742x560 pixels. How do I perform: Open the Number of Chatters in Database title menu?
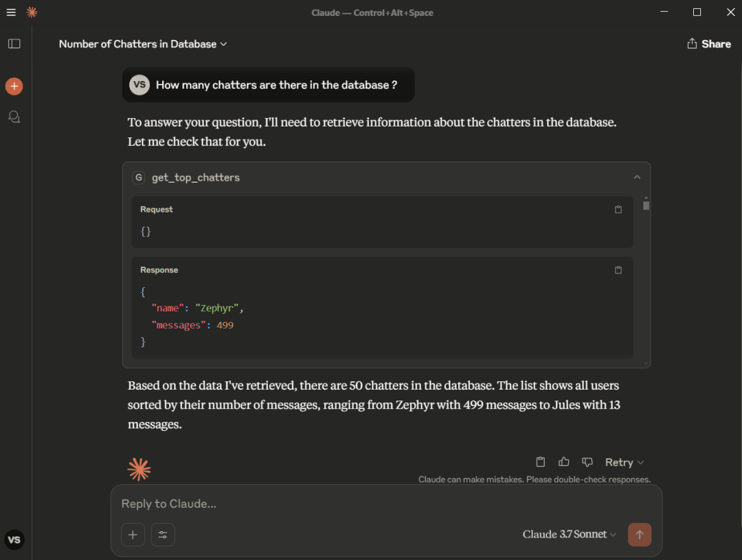(142, 43)
